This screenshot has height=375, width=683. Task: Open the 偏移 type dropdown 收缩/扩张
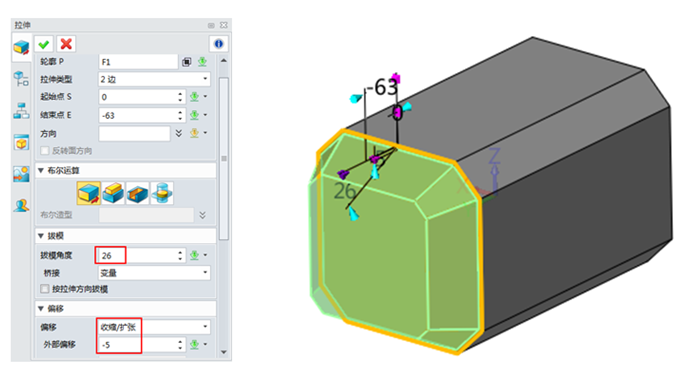click(155, 327)
